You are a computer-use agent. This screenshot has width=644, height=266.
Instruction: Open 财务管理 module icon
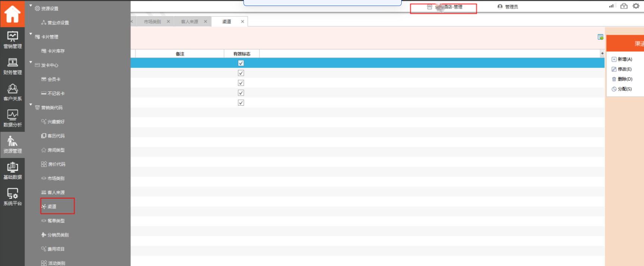(12, 66)
